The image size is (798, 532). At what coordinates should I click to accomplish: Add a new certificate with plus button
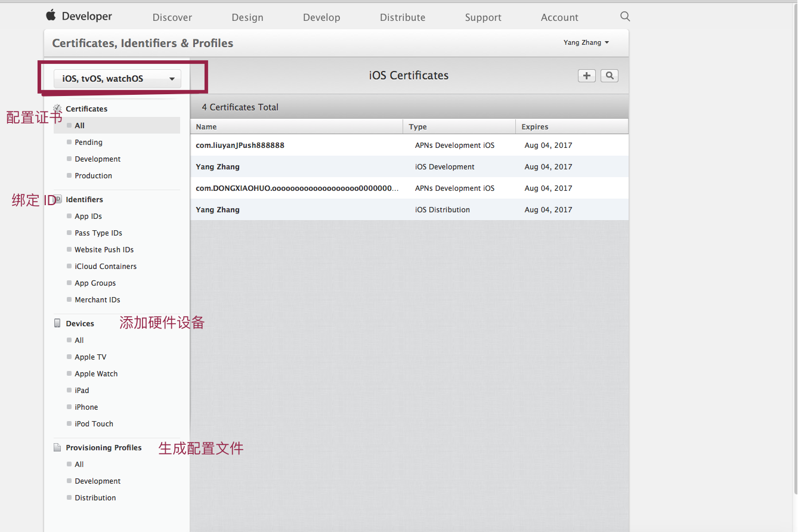(x=587, y=76)
